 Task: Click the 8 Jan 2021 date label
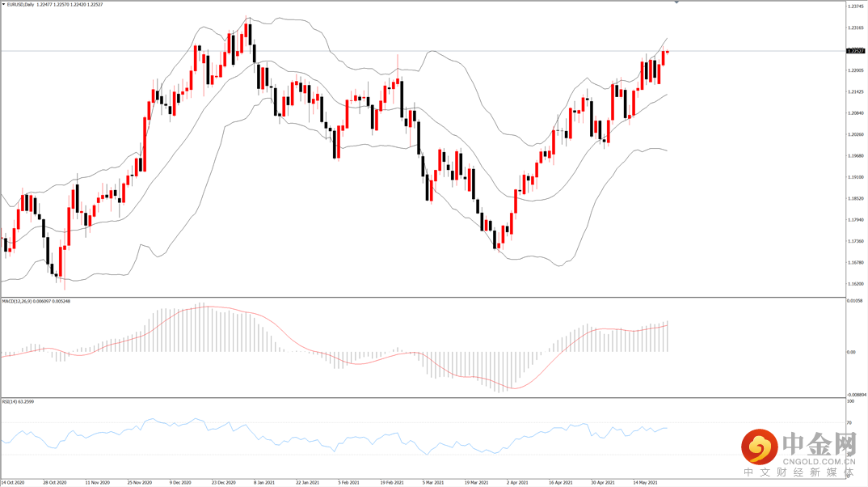click(x=264, y=483)
